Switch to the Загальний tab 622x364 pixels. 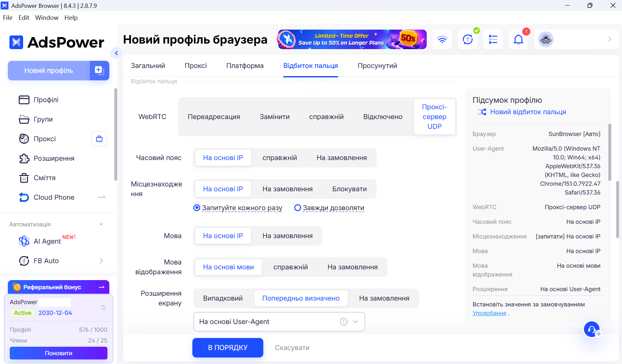point(148,66)
